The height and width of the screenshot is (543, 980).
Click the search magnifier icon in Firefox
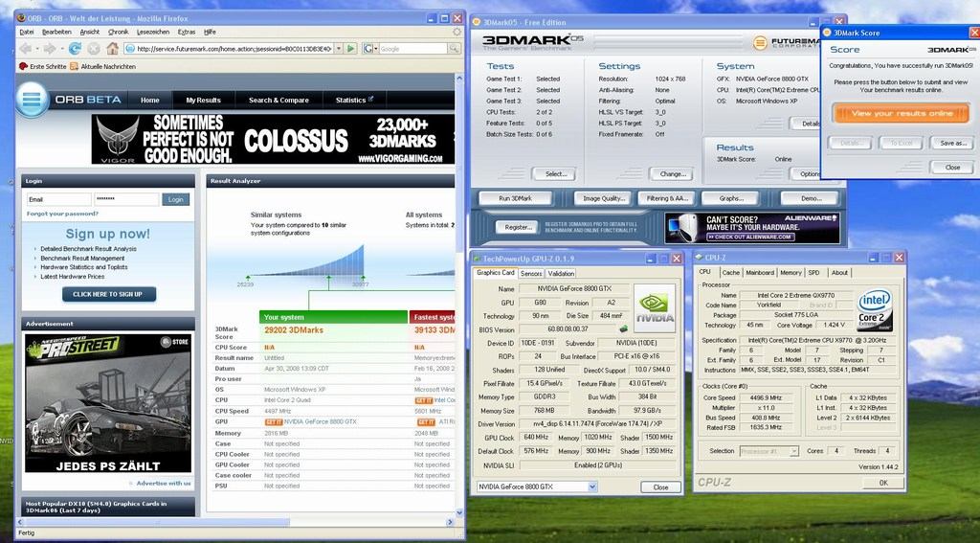pos(455,48)
